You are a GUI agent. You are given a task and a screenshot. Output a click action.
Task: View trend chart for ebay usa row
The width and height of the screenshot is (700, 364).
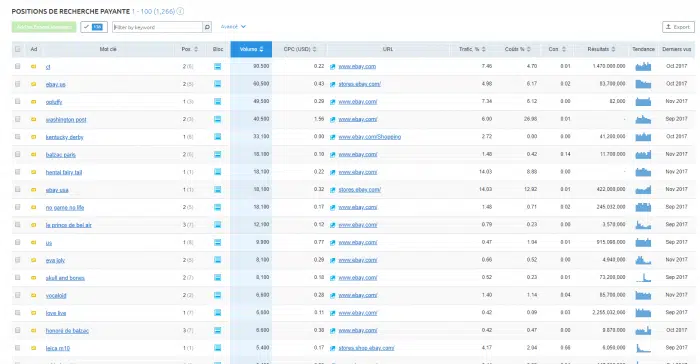pyautogui.click(x=643, y=190)
